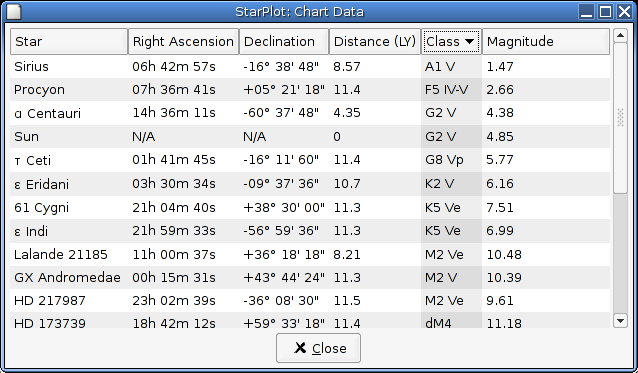Sort by Declination column header
The width and height of the screenshot is (638, 373).
284,41
